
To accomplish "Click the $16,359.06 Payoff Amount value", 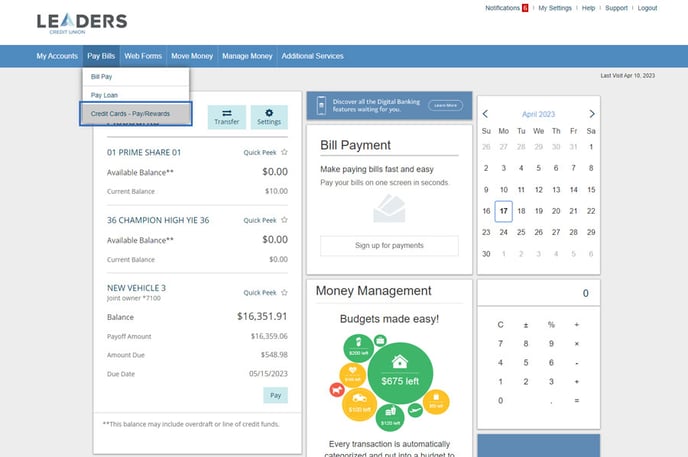I will [269, 336].
